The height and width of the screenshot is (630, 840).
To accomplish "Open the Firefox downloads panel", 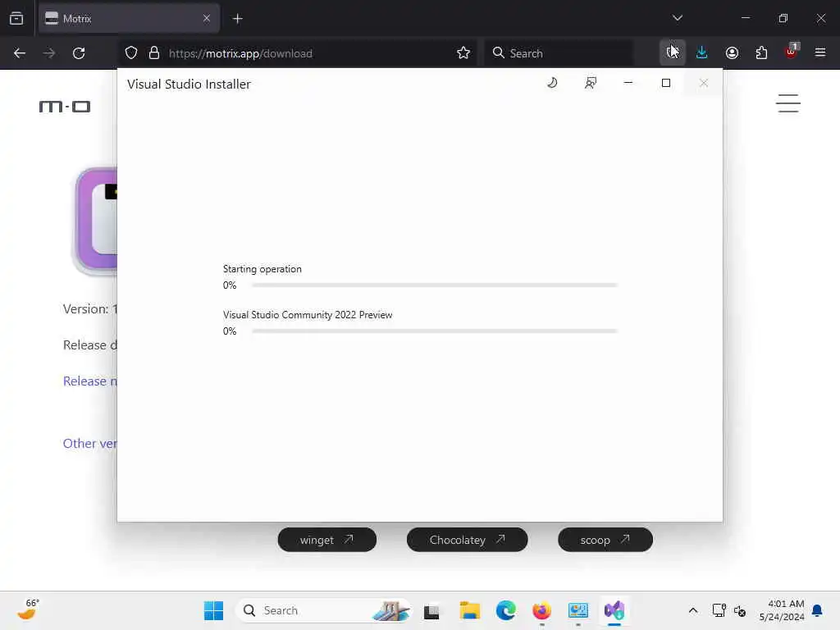I will point(702,52).
